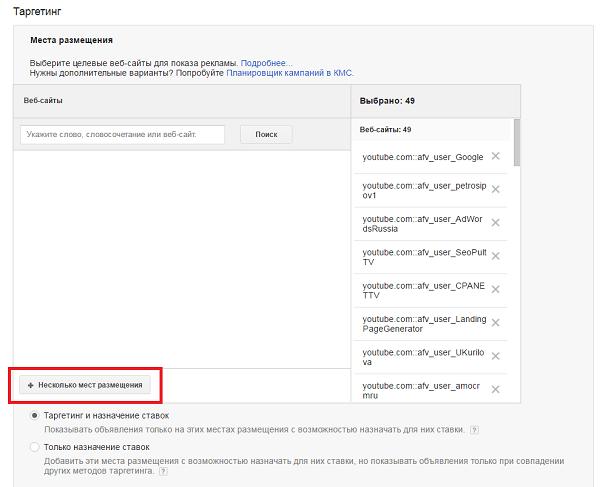The image size is (600, 487).
Task: Remove youtube.com::afv_user_Google placement
Action: click(496, 156)
